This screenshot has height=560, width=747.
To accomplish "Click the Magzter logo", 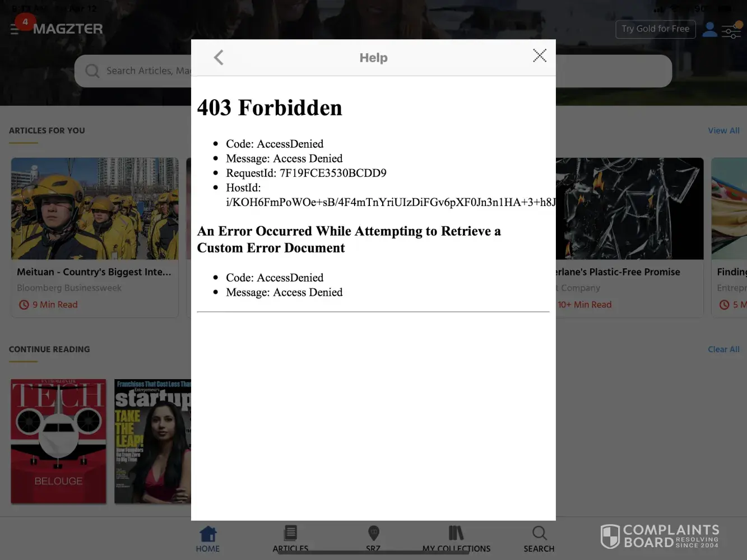I will pyautogui.click(x=68, y=29).
